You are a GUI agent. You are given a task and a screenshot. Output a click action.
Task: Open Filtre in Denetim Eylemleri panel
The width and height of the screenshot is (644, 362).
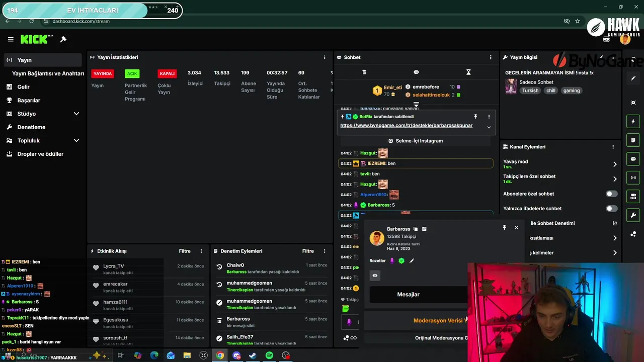pos(308,251)
